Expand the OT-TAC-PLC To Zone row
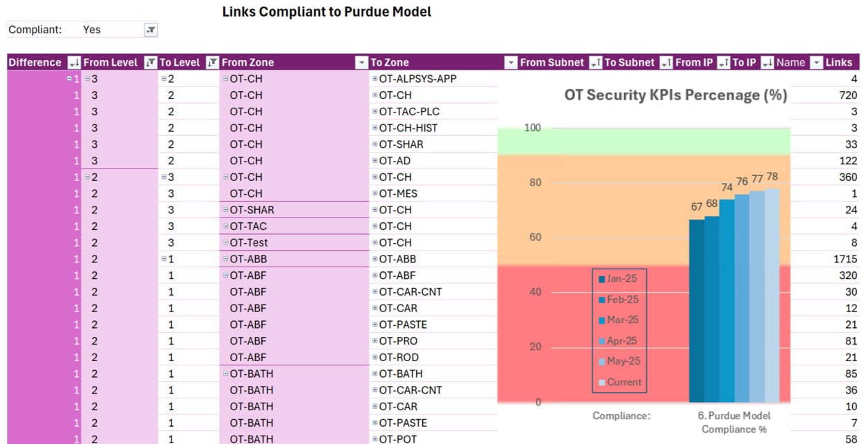Viewport: 868px width, 444px height. tap(375, 112)
